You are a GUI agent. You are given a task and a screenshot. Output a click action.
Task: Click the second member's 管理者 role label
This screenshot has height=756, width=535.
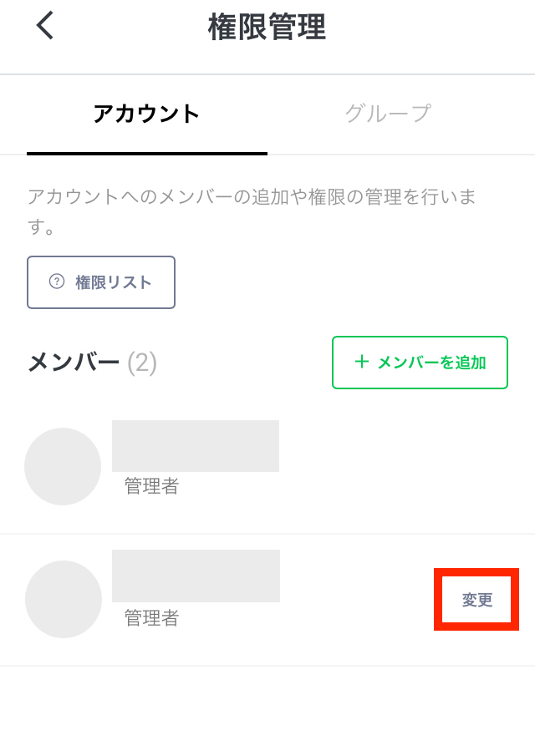pyautogui.click(x=151, y=618)
